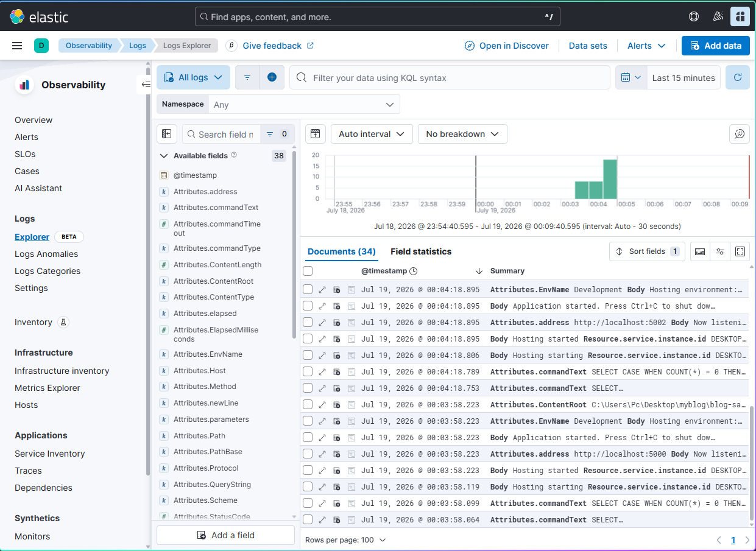Click the Give feedback link
756x551 pixels.
[278, 46]
